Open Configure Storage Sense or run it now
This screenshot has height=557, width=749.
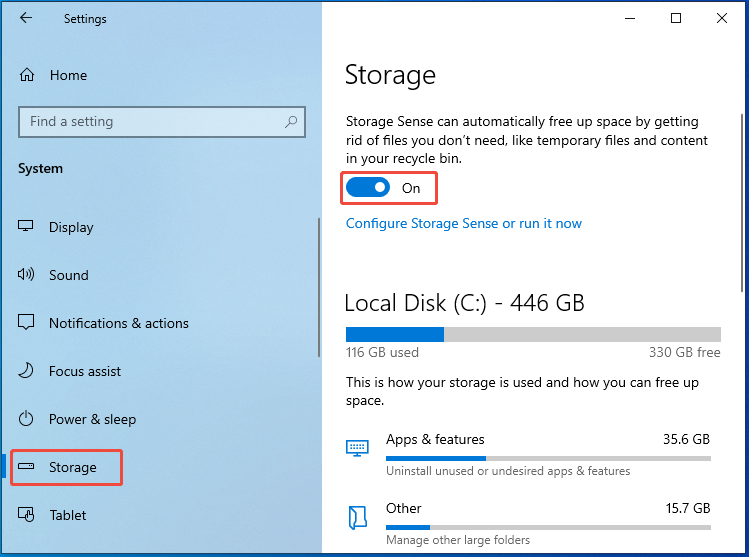[x=464, y=223]
